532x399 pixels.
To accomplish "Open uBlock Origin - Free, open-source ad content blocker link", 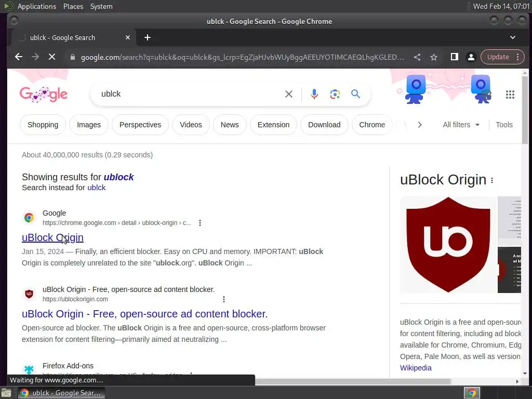I will coord(145,314).
